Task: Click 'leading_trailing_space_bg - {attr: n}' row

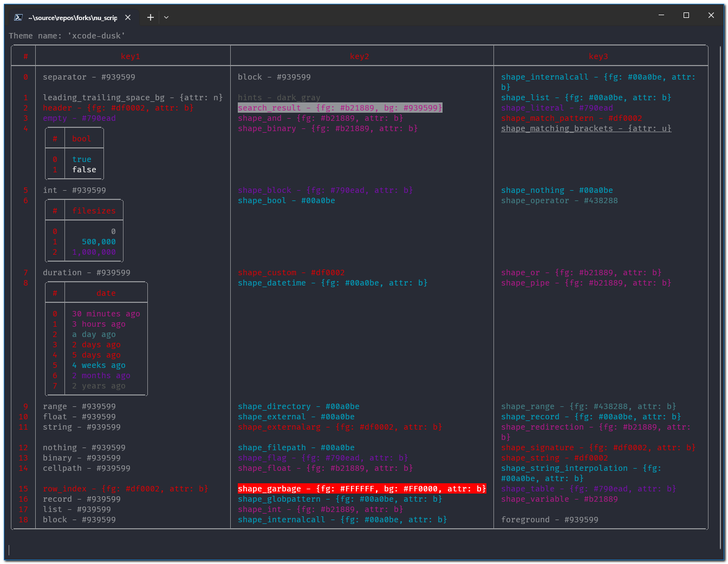Action: click(x=133, y=98)
